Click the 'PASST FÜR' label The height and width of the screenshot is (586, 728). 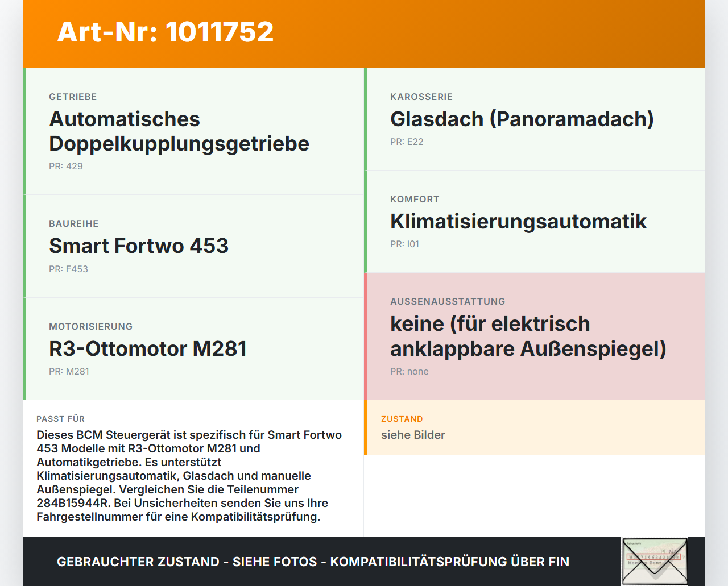[60, 419]
